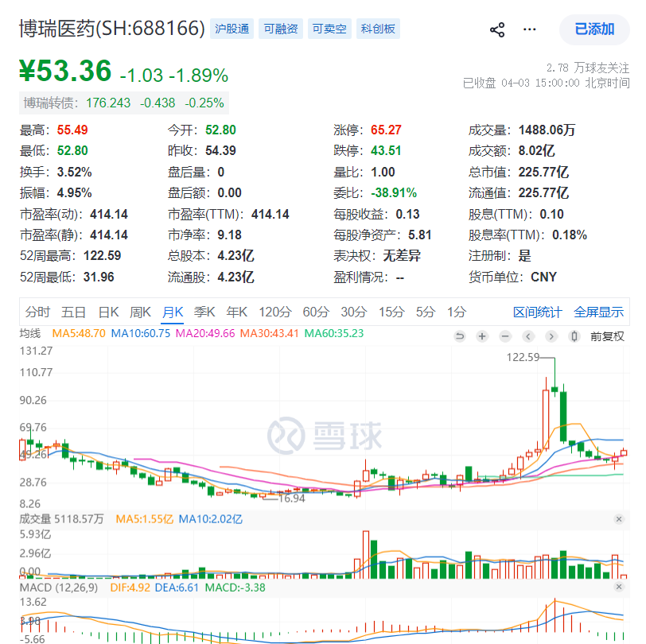Click the chart reset (undo arrow) icon
Viewport: 646px width, 644px height.
click(x=459, y=336)
